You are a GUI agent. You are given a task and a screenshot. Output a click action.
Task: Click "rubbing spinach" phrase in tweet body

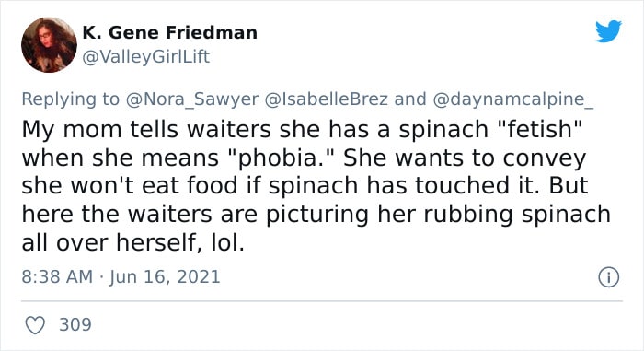pyautogui.click(x=517, y=215)
